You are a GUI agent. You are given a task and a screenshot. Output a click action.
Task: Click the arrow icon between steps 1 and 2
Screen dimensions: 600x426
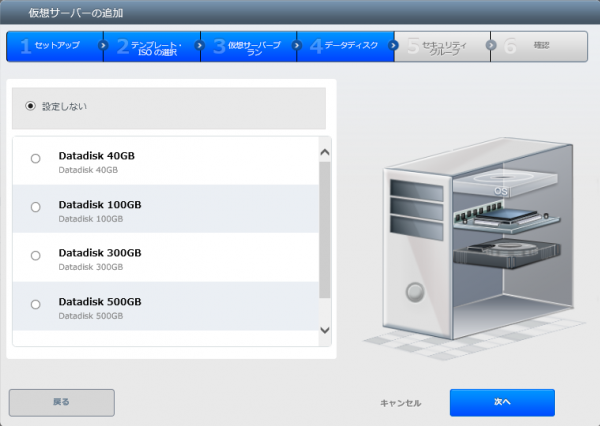[102, 45]
